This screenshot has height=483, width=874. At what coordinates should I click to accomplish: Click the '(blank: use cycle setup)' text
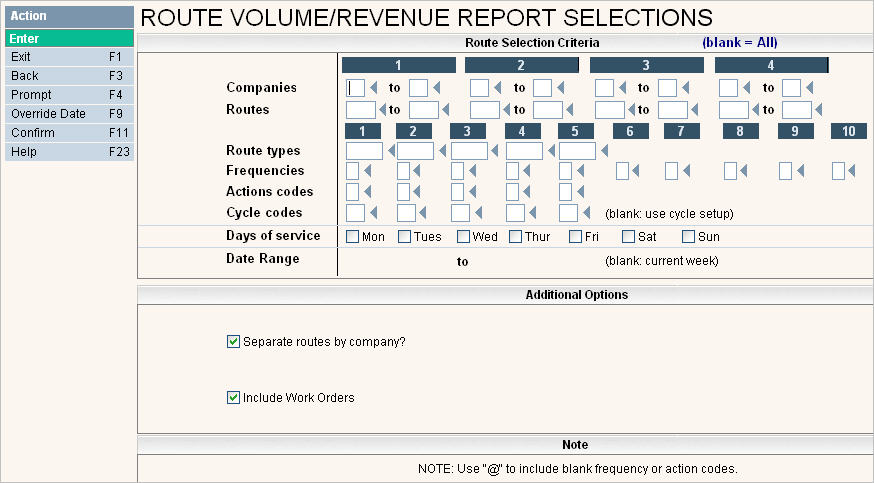point(669,213)
